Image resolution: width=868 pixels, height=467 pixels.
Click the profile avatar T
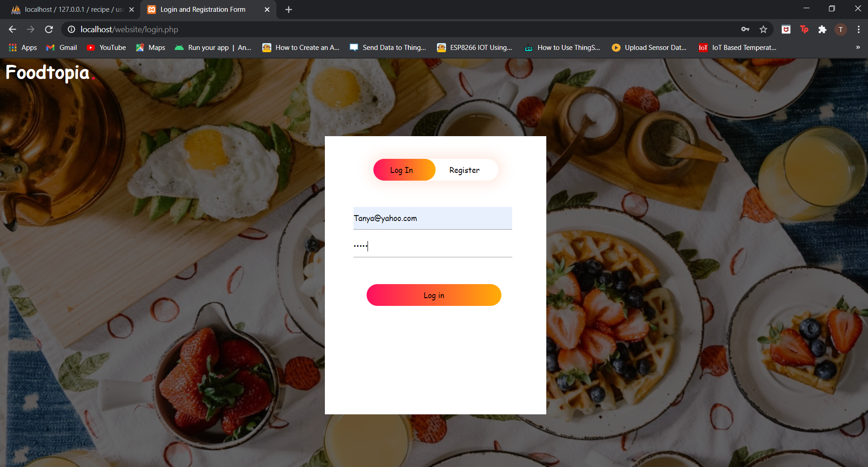pos(841,29)
